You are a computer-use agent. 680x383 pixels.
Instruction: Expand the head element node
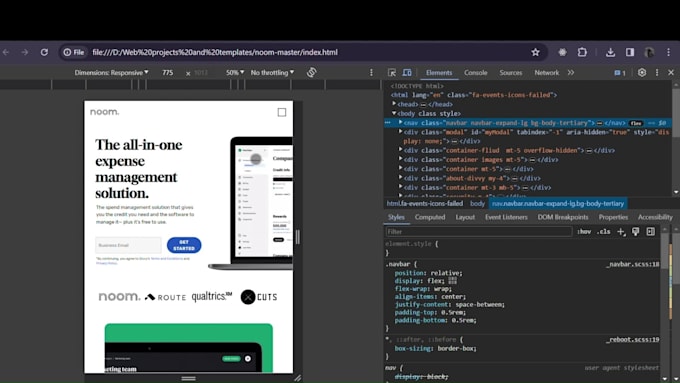(394, 104)
